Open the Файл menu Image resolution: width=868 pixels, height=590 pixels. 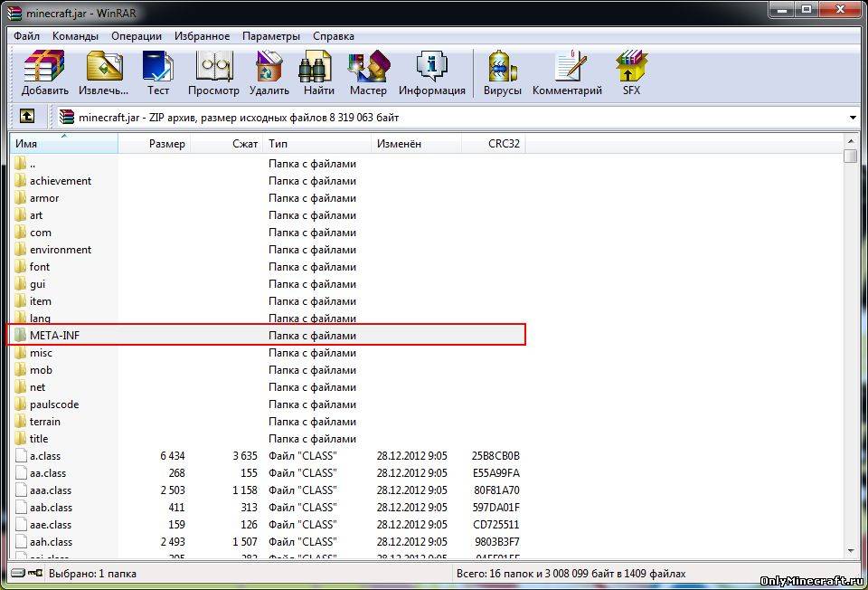pos(26,36)
